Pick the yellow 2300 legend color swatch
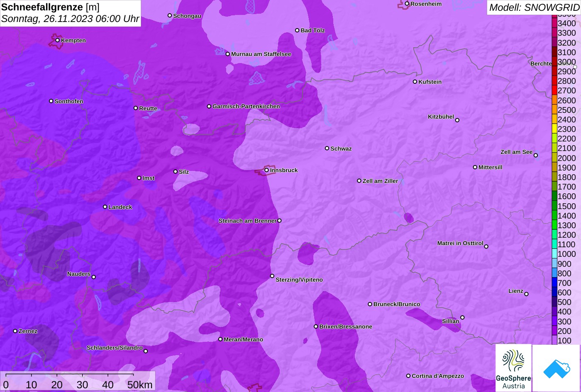The image size is (581, 392). [x=554, y=129]
